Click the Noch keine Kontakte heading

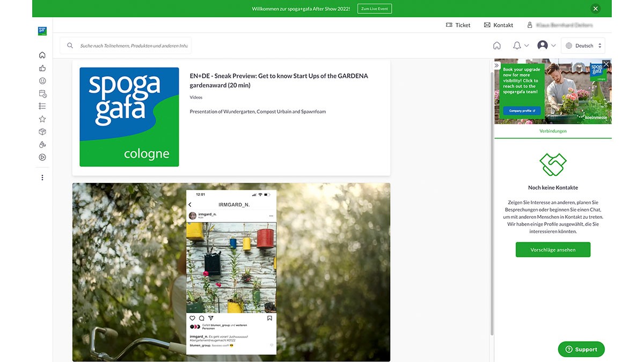tap(553, 188)
